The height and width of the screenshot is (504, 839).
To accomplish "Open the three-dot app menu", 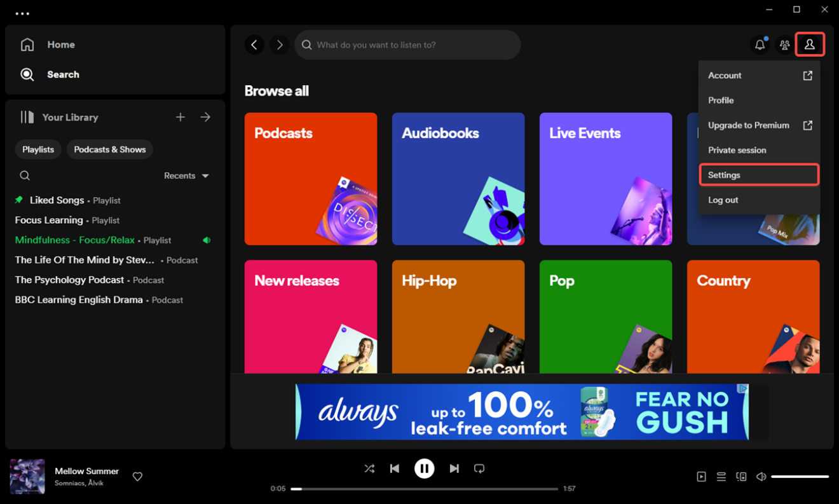I will tap(22, 13).
